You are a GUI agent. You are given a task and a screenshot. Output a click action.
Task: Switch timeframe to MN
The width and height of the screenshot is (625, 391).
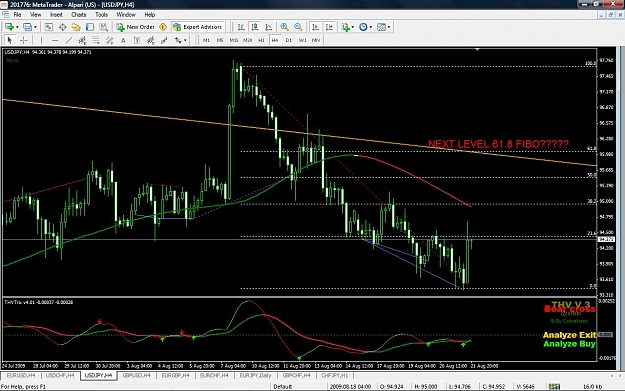tap(316, 40)
